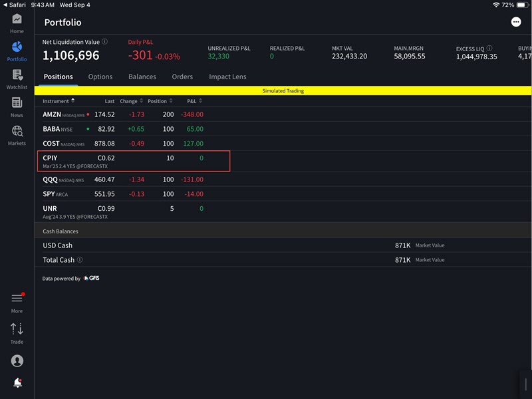This screenshot has width=532, height=399.
Task: Open the BABA position row
Action: pyautogui.click(x=283, y=129)
